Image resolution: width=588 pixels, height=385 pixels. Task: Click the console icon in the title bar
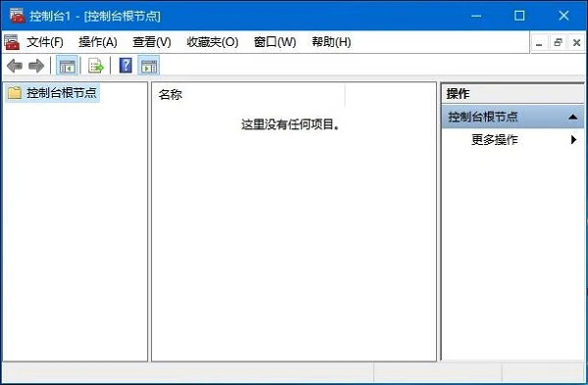(17, 16)
